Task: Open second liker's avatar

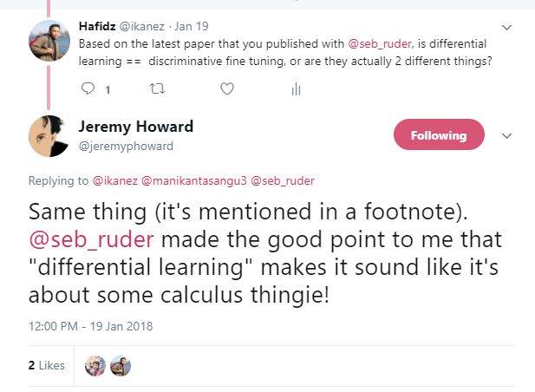Action: pos(120,366)
